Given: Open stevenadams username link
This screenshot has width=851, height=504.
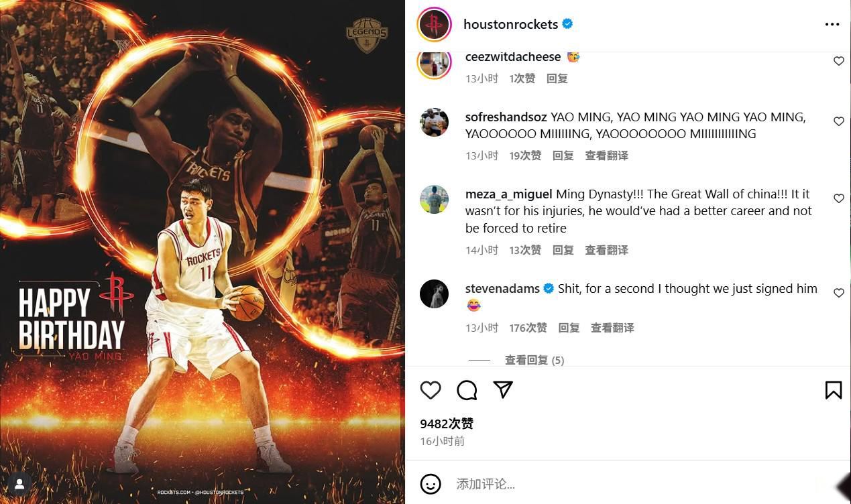Looking at the screenshot, I should tap(502, 289).
